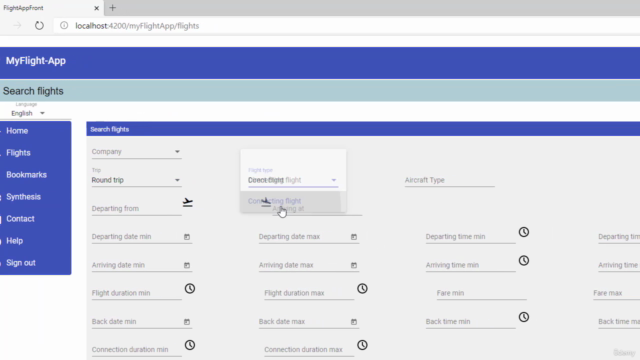Focus the Arriving date max field
This screenshot has height=360, width=640.
[x=304, y=265]
